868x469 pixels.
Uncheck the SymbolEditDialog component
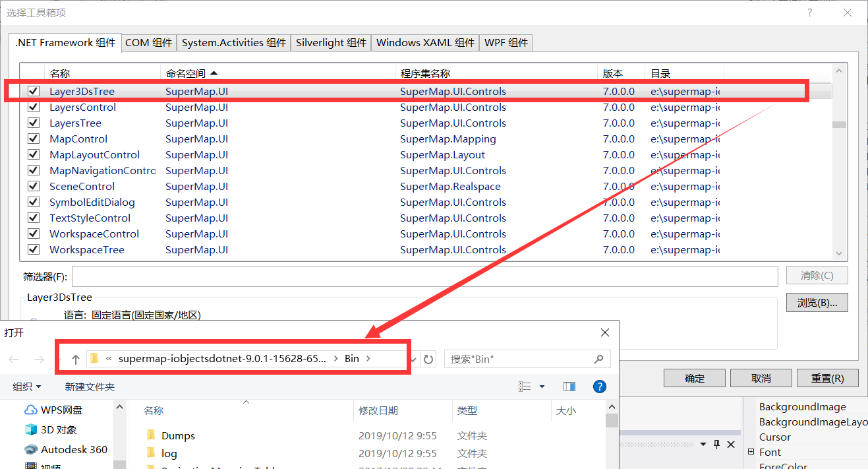click(34, 203)
